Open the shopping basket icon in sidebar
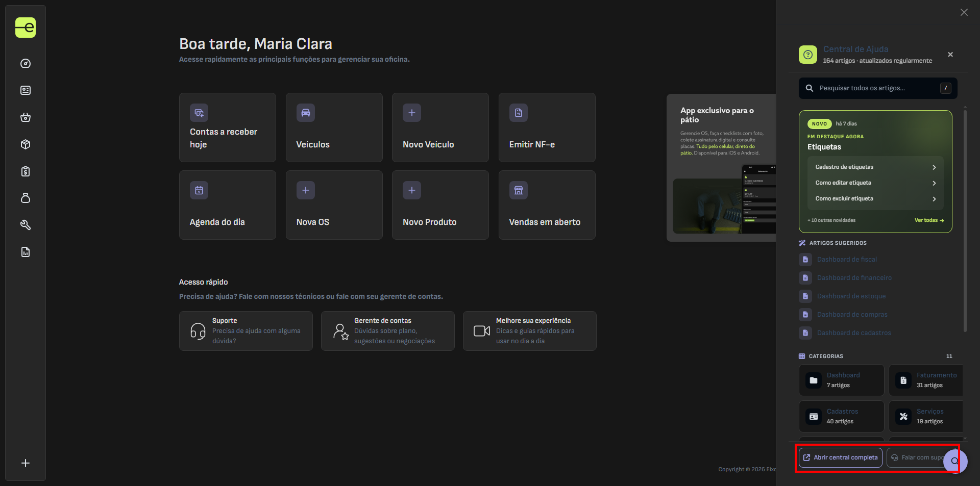Screen dimensions: 980x486 26,117
